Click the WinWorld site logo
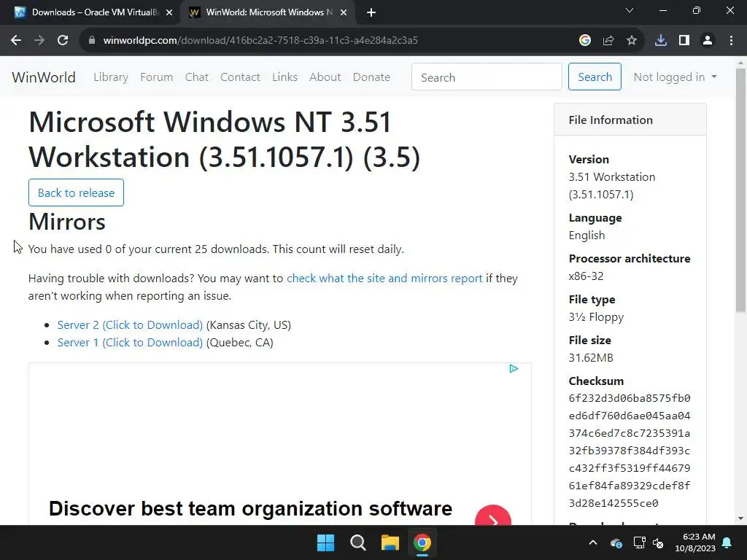The height and width of the screenshot is (560, 747). tap(43, 77)
